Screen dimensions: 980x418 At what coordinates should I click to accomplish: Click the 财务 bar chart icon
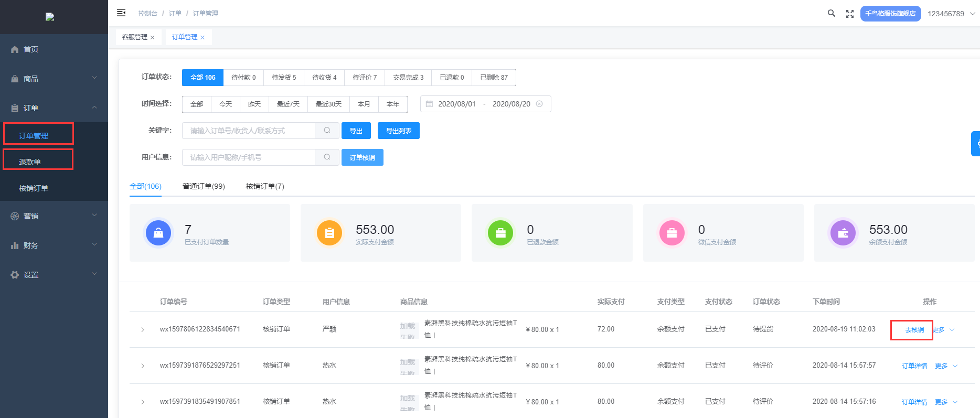click(15, 245)
